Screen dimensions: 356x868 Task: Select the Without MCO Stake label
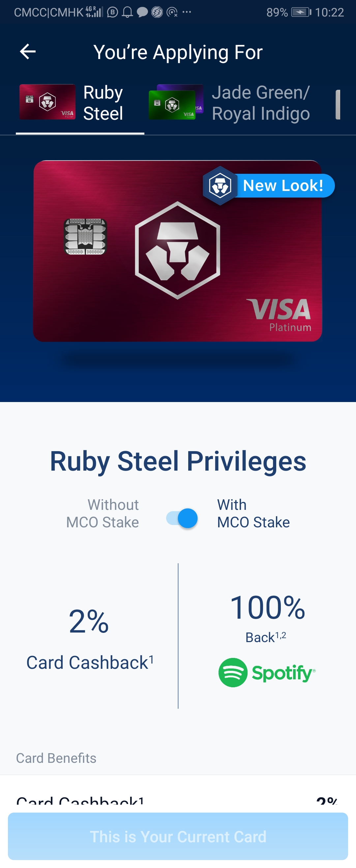click(x=103, y=513)
